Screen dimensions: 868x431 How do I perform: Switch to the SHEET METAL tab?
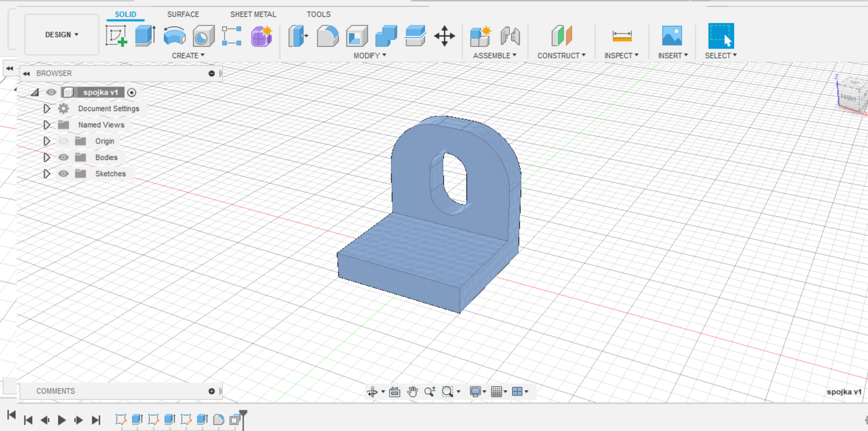[x=253, y=14]
